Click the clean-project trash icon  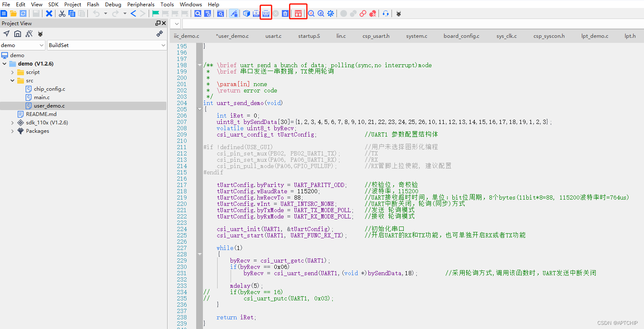point(285,13)
